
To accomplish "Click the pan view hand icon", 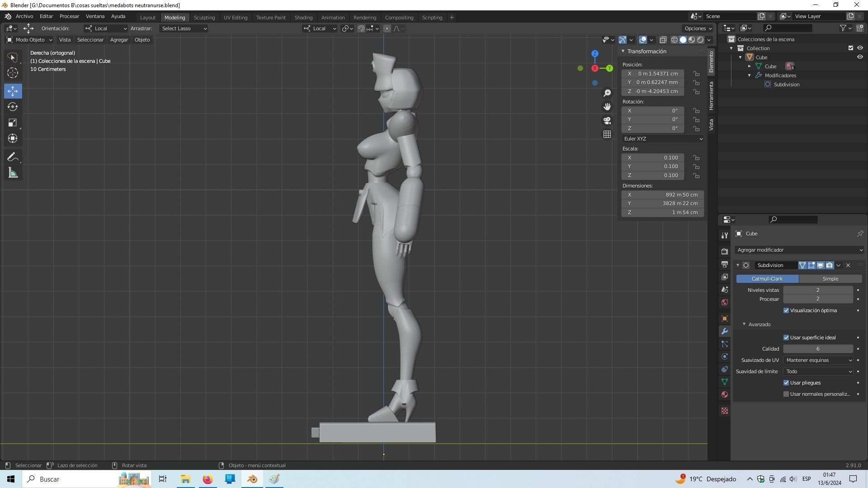I will pyautogui.click(x=607, y=107).
